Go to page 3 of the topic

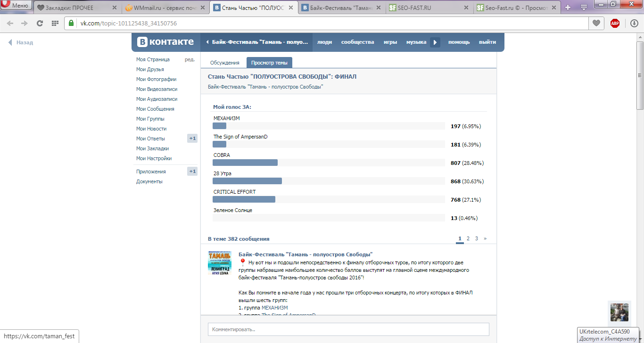tap(477, 238)
